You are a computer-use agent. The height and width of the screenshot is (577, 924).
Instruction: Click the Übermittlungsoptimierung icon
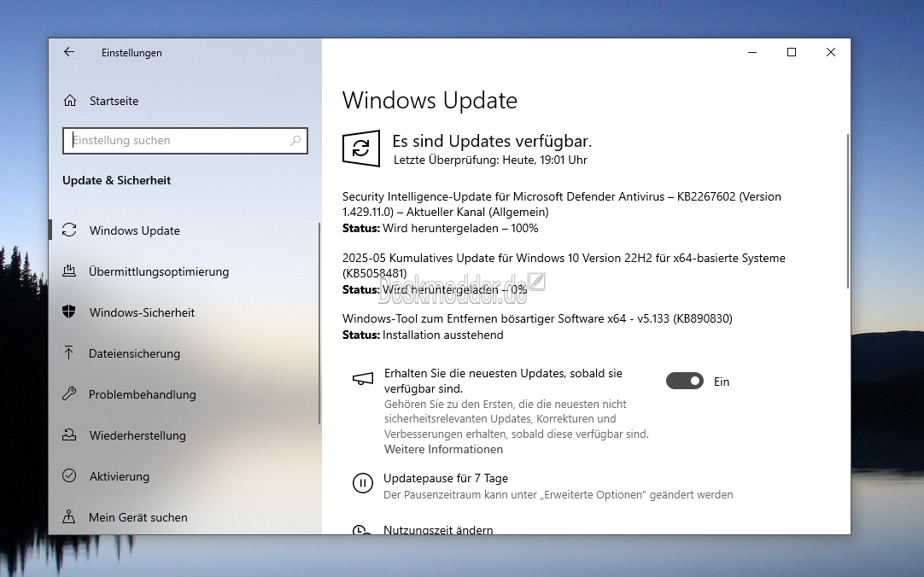click(x=69, y=271)
